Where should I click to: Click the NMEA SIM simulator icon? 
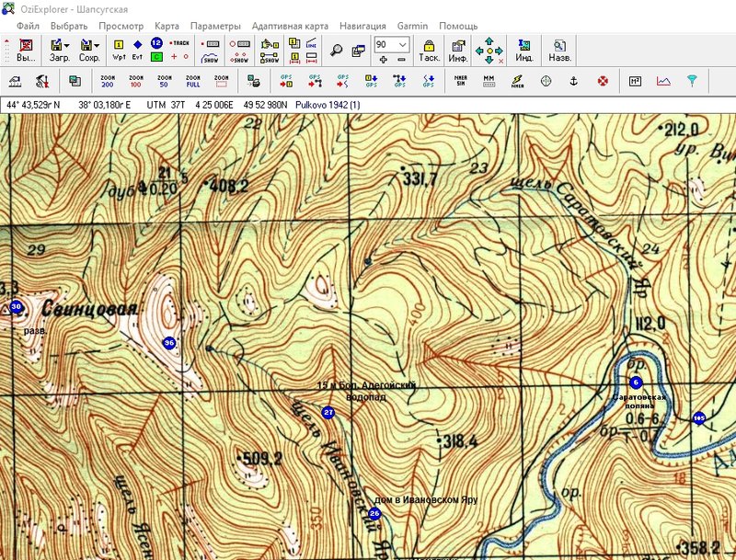tap(461, 81)
